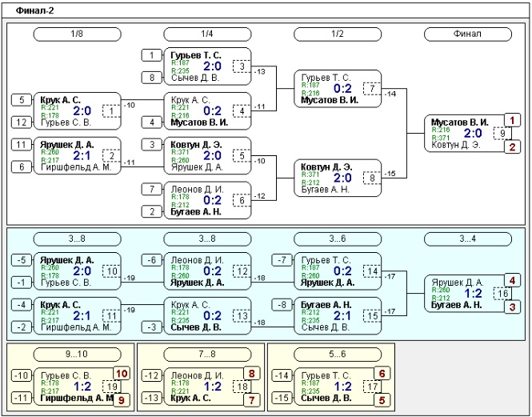Select Бугаев А. Н. in match 15

click(x=326, y=305)
